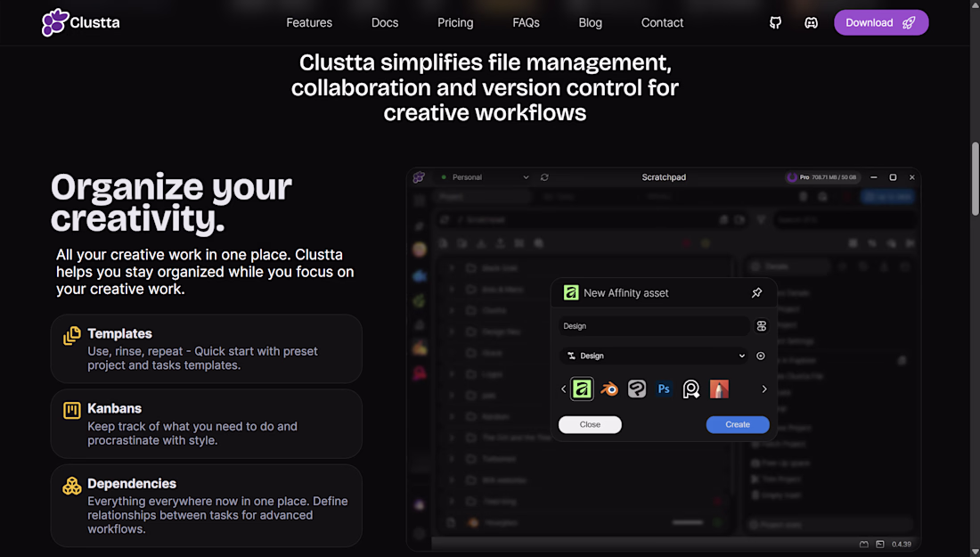
Task: Open the Features nav item
Action: [309, 22]
